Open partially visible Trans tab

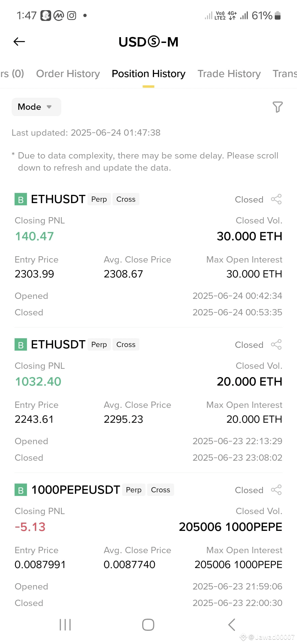285,74
